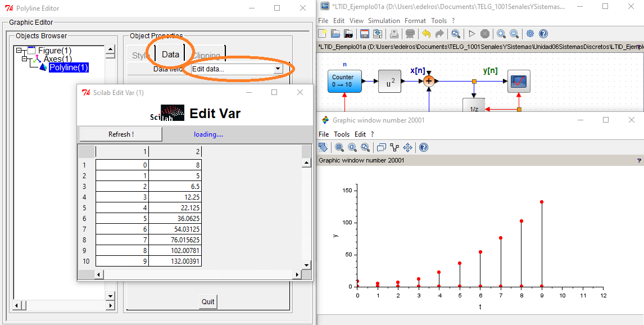Open the Data field dropdown

click(x=278, y=69)
